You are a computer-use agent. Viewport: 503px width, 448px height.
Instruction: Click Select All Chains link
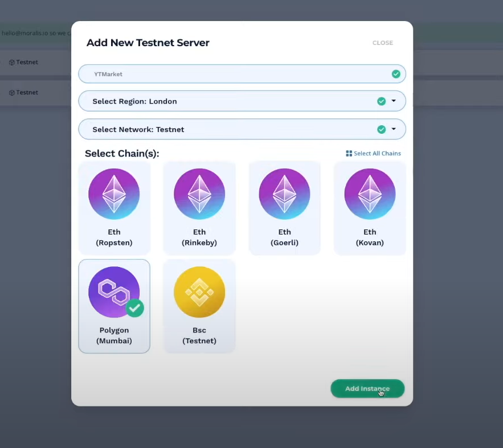coord(377,154)
